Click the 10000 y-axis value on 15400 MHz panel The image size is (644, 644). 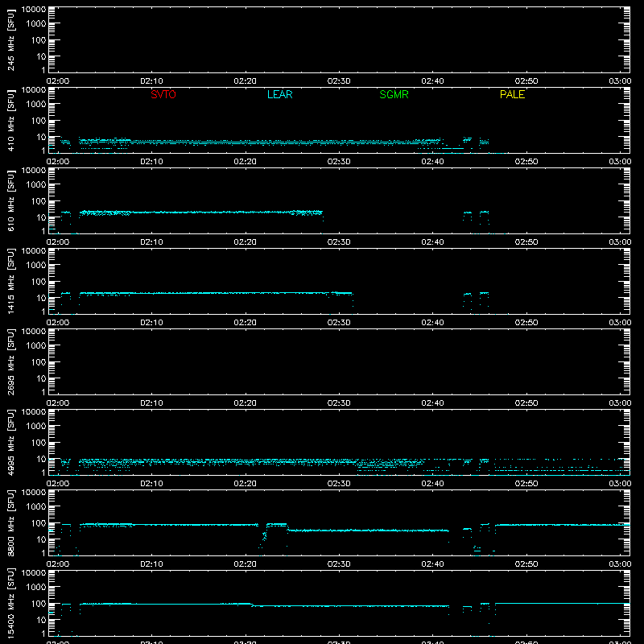(34, 573)
